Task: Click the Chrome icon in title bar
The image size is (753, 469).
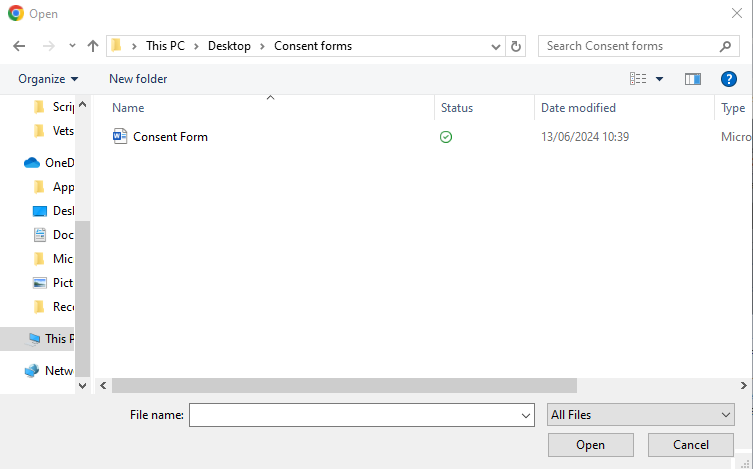Action: [x=16, y=13]
